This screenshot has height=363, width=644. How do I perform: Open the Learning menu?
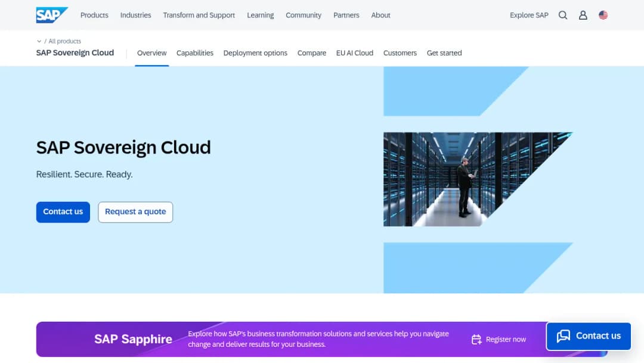point(261,15)
